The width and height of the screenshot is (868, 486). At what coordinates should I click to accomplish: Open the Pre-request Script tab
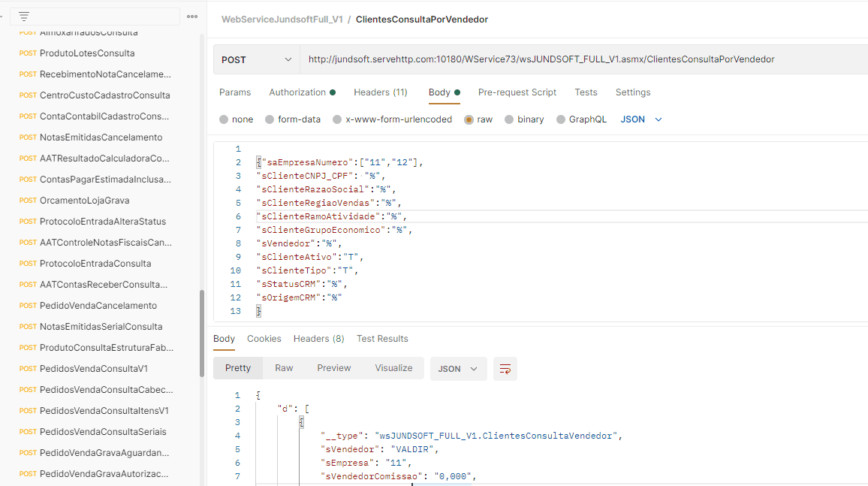tap(517, 92)
